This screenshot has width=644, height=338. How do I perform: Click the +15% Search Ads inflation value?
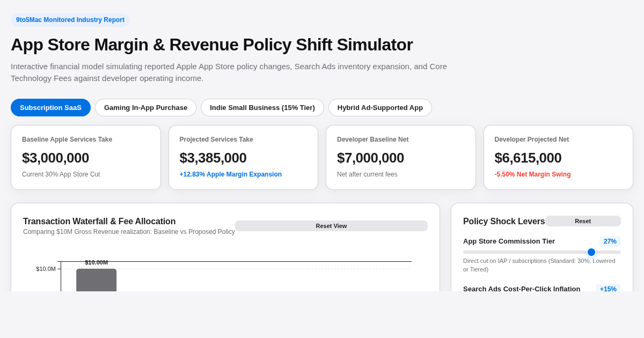click(x=608, y=289)
